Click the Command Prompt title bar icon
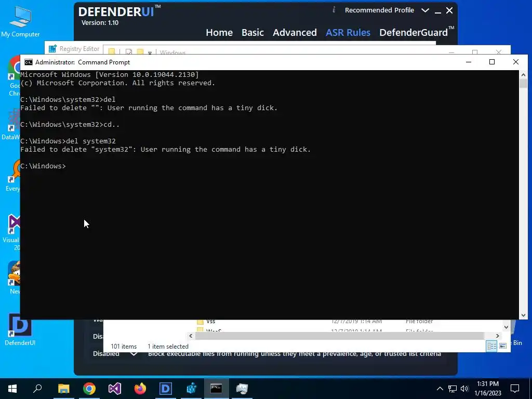The image size is (532, 399). [29, 62]
